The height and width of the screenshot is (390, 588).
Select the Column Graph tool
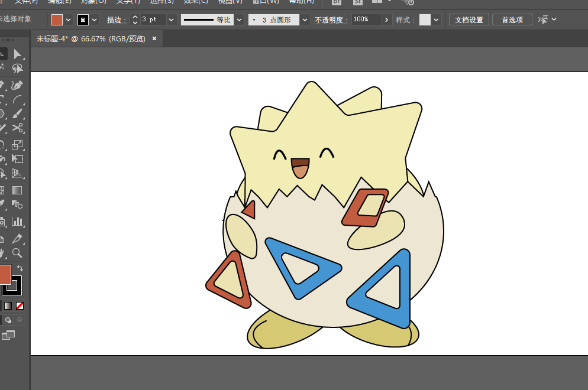[17, 222]
